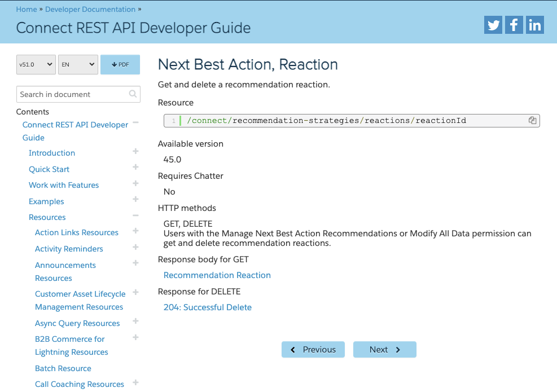This screenshot has height=392, width=557.
Task: Expand Action Links Resources
Action: (x=135, y=231)
